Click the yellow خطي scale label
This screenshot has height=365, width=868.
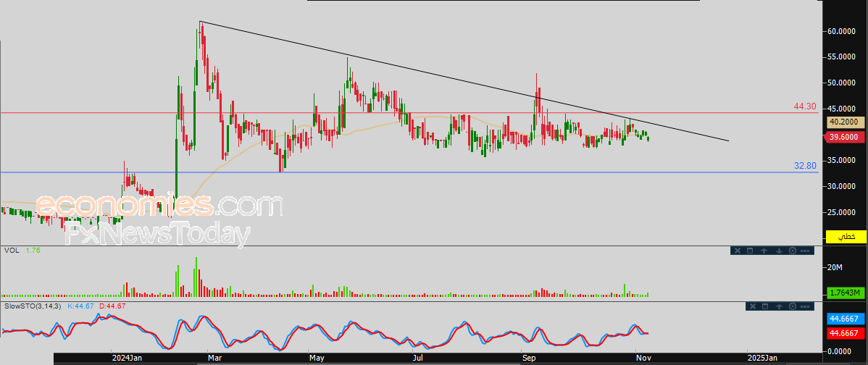tap(846, 237)
